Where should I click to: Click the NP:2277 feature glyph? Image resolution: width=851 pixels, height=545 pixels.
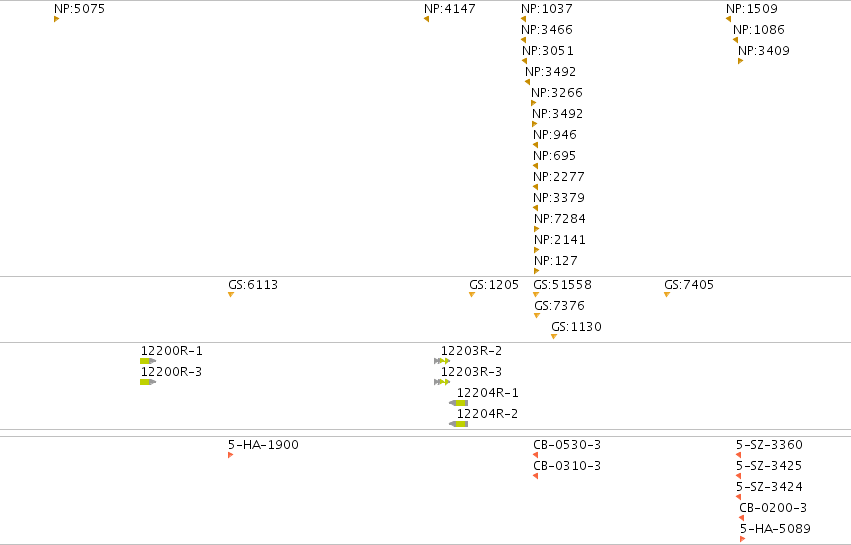pos(536,187)
